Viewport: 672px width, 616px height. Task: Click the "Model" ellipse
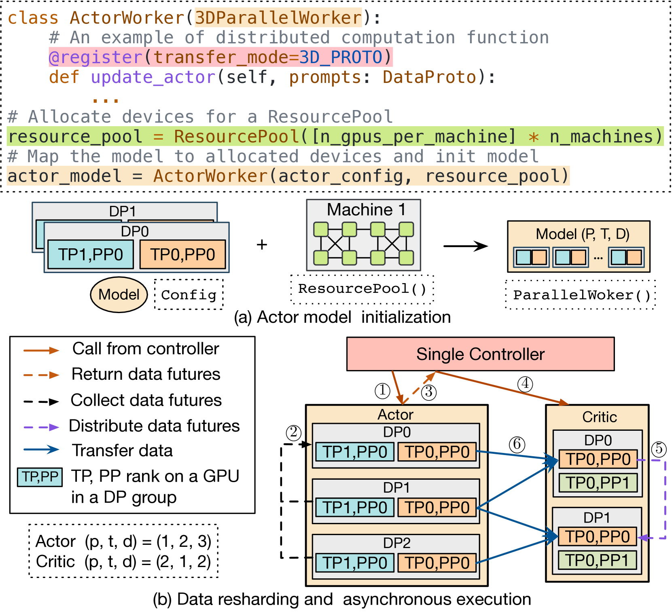[x=119, y=294]
